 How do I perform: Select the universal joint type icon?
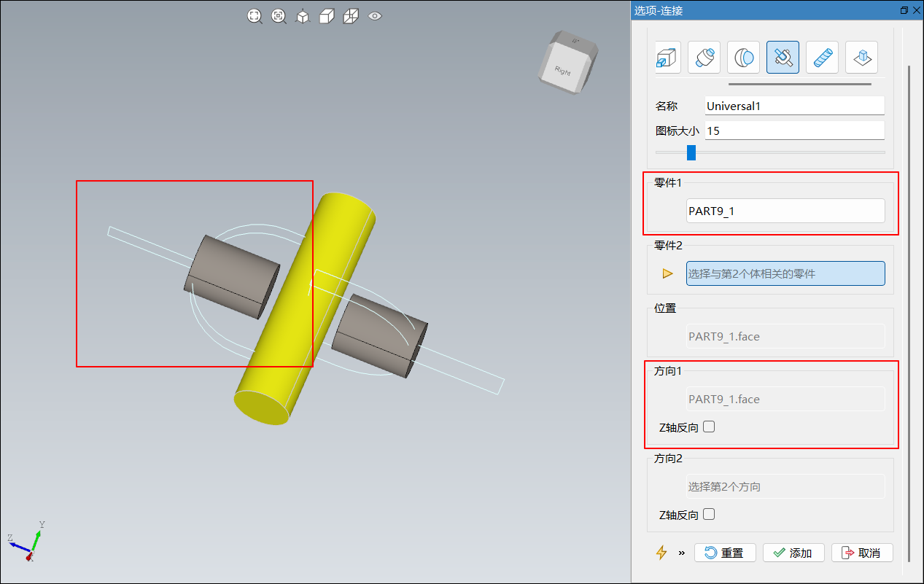coord(783,57)
